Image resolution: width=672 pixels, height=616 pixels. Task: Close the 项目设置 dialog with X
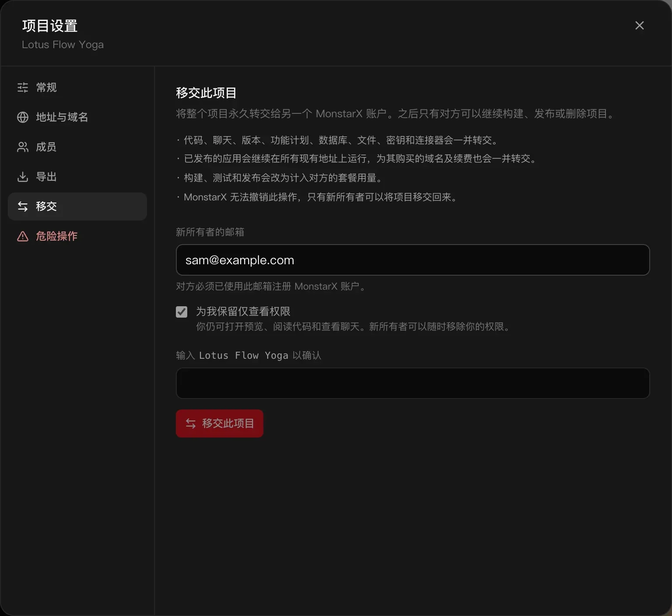[639, 25]
